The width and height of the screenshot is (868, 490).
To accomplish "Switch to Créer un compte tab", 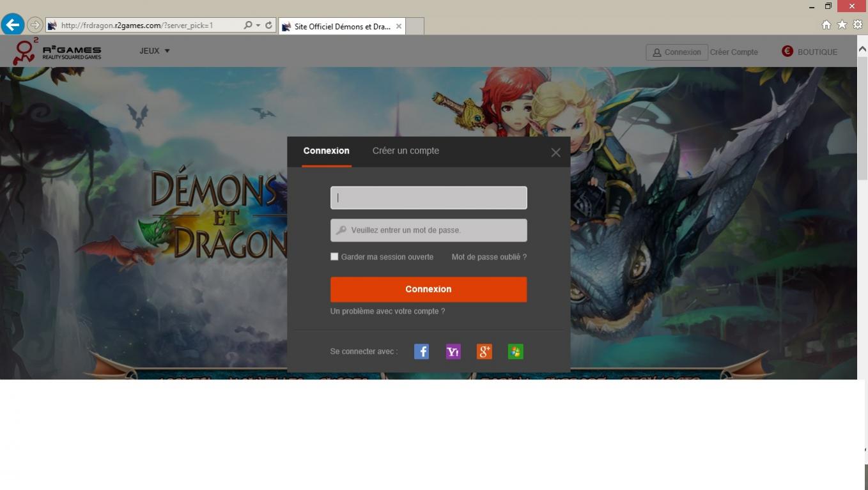I will click(x=405, y=151).
